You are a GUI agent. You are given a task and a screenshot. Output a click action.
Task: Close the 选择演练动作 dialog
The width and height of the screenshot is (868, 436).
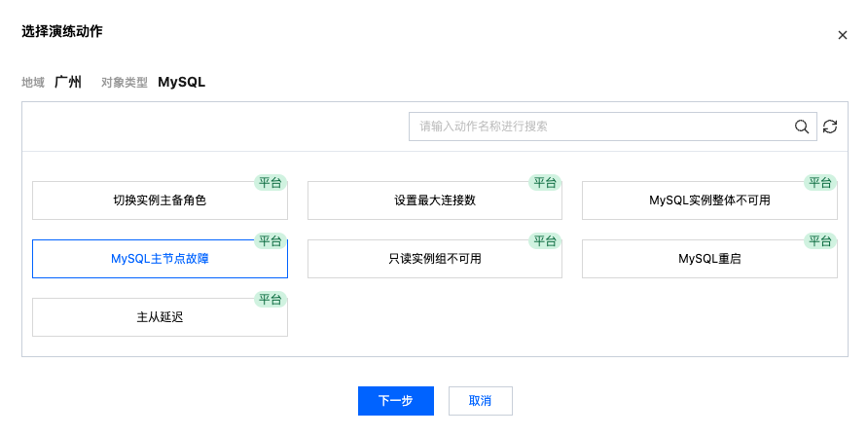point(843,35)
